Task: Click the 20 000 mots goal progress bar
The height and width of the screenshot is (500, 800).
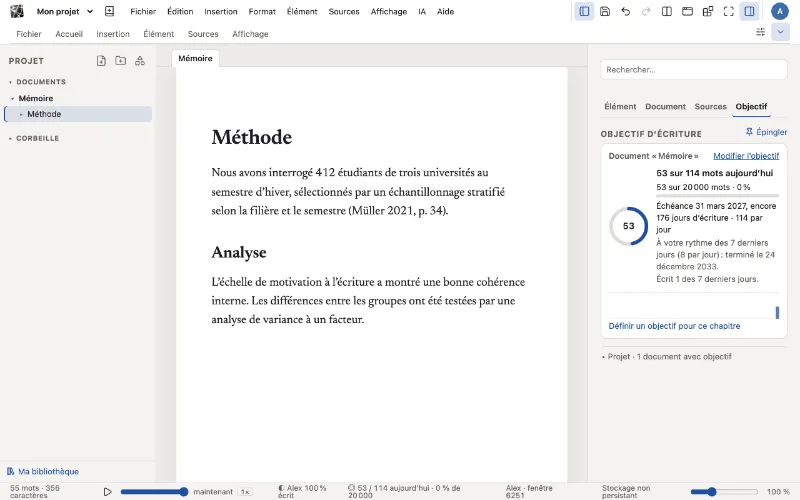Action: point(717,195)
